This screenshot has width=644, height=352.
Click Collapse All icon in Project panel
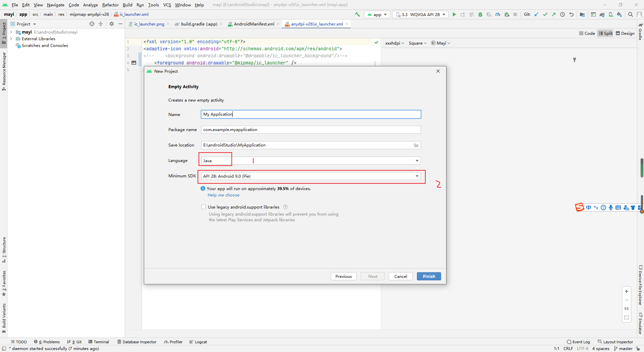point(101,24)
